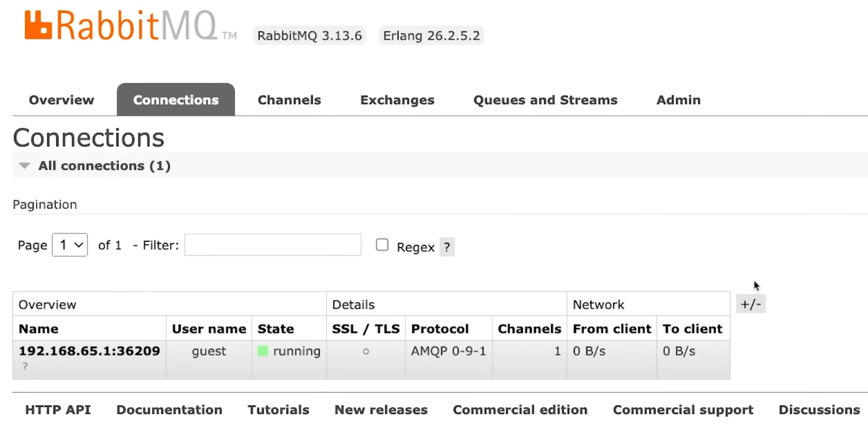This screenshot has height=428, width=868.
Task: Open the Documentation link
Action: (x=169, y=410)
